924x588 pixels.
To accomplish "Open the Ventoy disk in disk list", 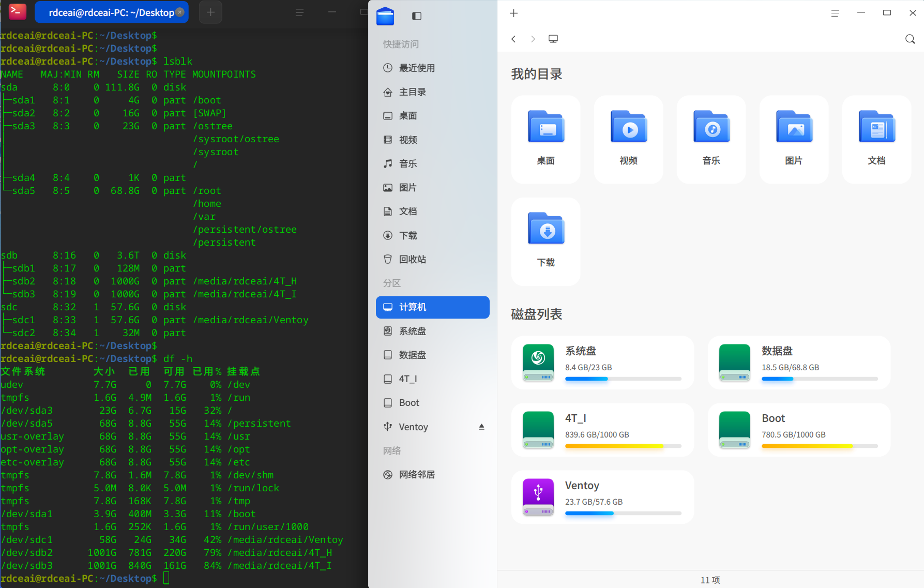I will tap(602, 496).
